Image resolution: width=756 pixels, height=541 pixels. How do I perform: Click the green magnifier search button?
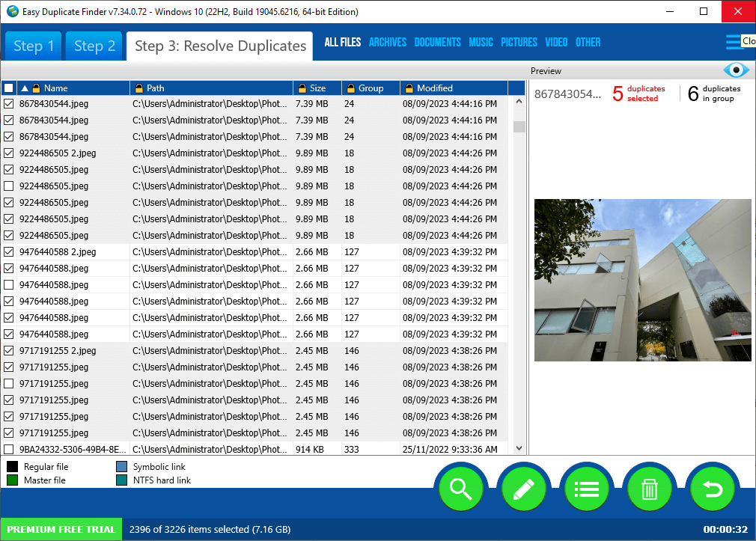(460, 489)
